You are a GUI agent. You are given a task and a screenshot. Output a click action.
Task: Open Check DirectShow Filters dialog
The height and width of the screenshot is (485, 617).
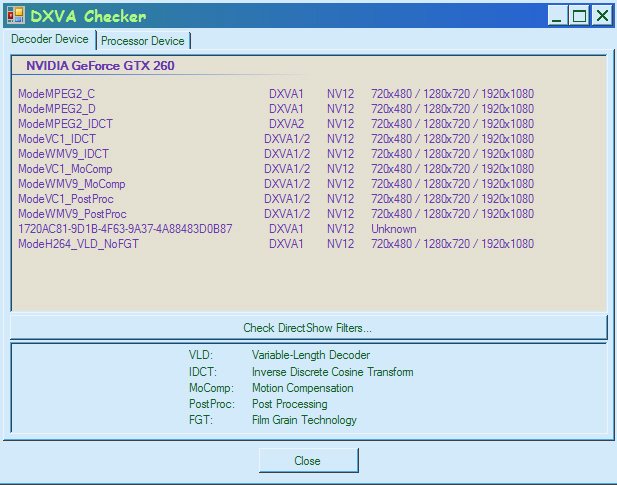pyautogui.click(x=309, y=327)
